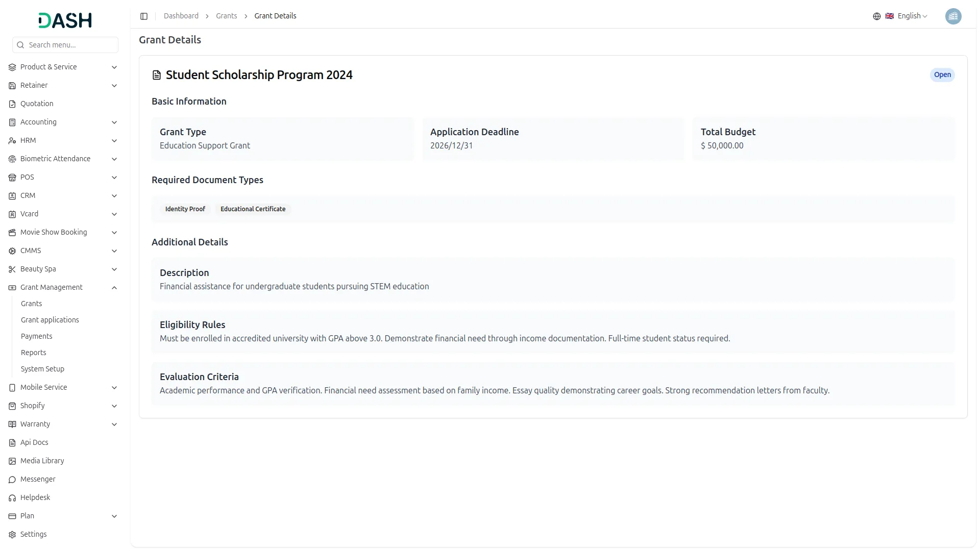
Task: Open the English language dropdown
Action: click(912, 16)
